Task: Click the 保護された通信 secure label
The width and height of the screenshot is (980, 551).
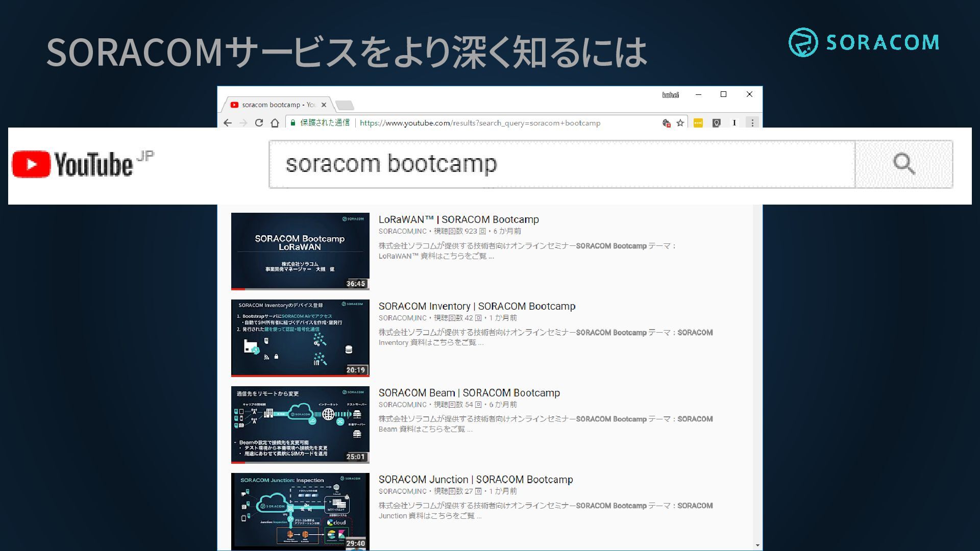Action: (325, 123)
